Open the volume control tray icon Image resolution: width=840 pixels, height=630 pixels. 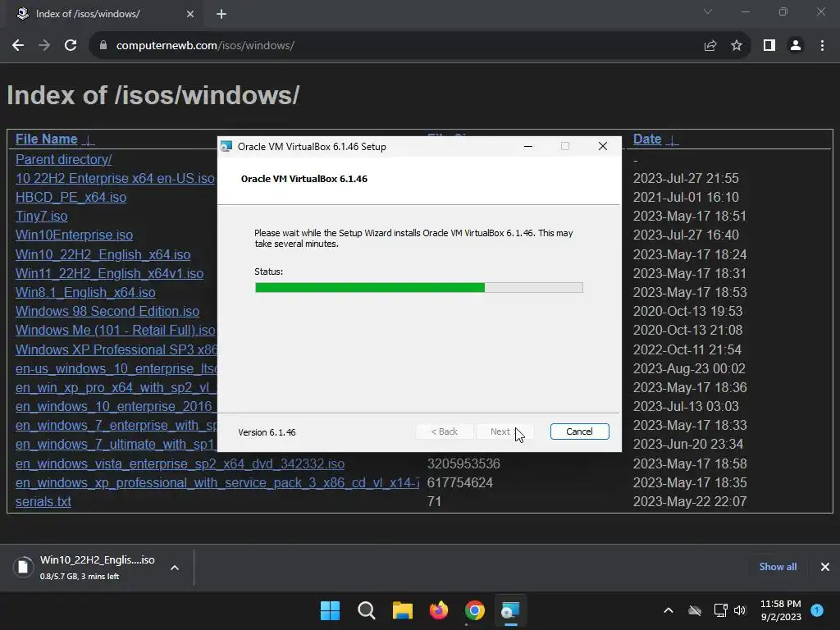point(740,610)
